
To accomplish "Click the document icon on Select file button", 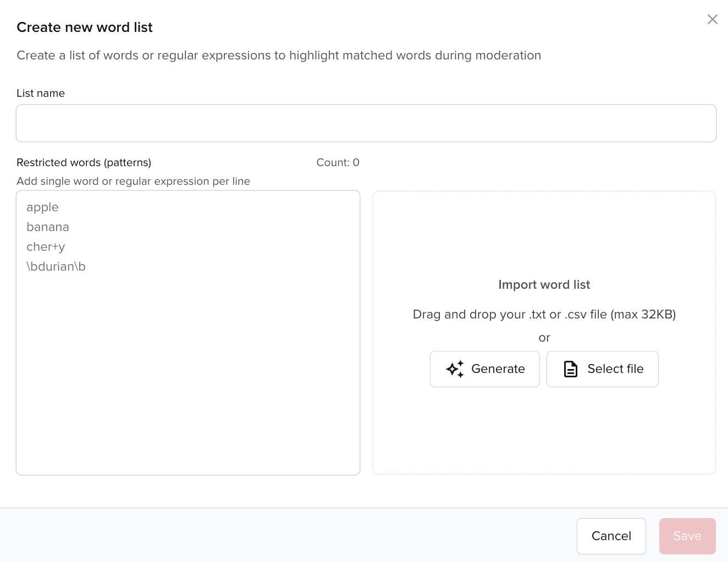I will (x=570, y=369).
